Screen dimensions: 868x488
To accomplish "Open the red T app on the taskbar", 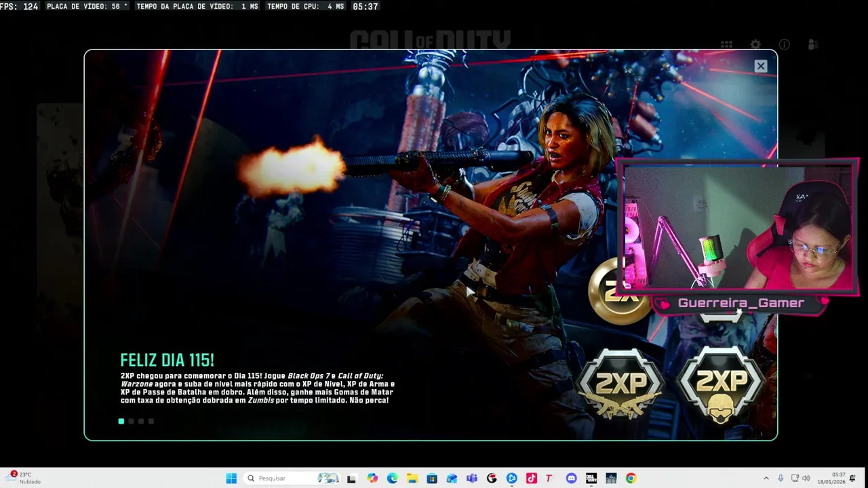I will 551,479.
